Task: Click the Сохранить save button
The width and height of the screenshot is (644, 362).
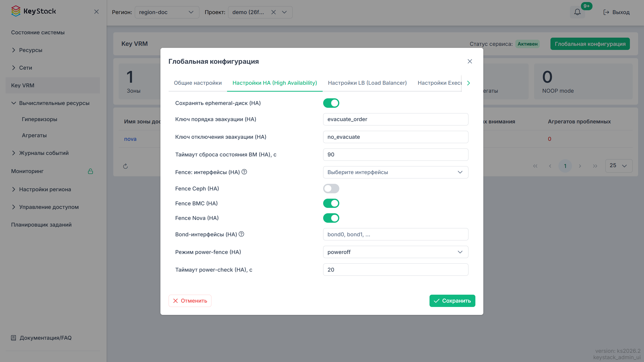Action: tap(452, 301)
